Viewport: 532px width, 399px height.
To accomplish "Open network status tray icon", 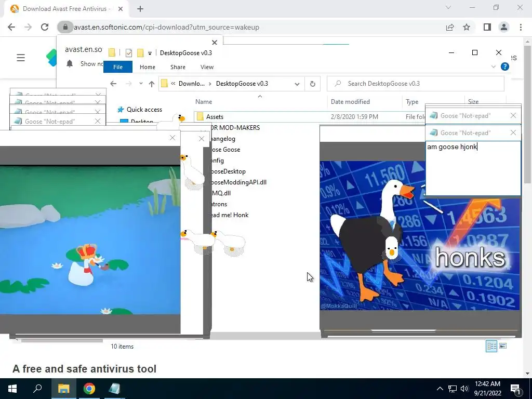I will [x=453, y=389].
